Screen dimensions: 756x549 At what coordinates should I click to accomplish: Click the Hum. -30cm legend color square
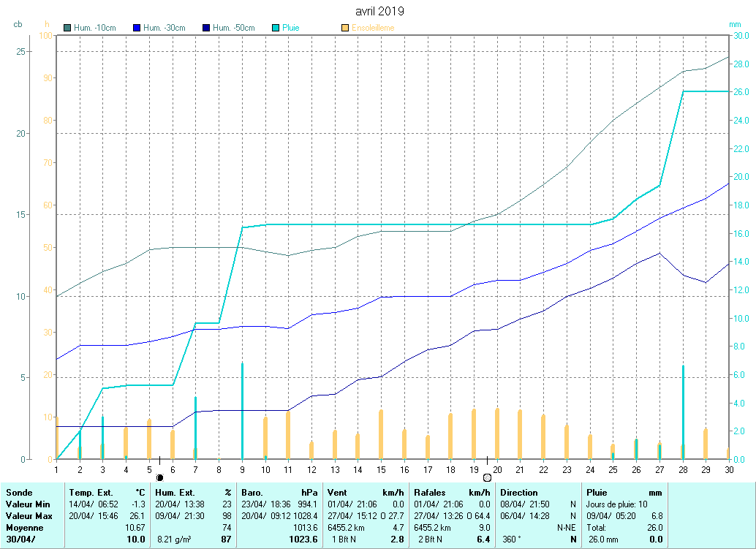[137, 28]
